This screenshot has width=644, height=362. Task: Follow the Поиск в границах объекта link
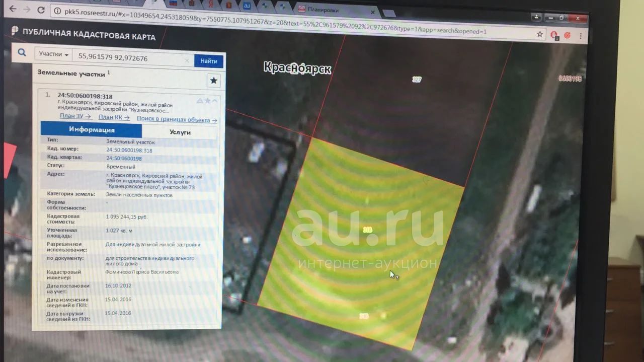tap(177, 120)
